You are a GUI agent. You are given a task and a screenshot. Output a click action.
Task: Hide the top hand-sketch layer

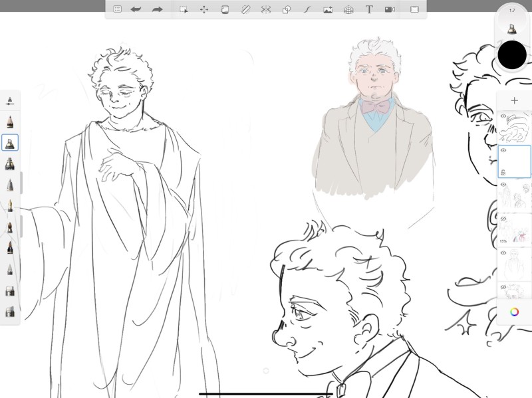point(503,116)
